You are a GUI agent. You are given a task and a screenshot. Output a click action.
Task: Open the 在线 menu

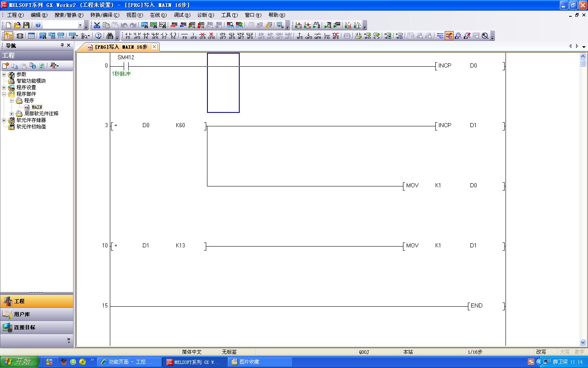coord(158,15)
